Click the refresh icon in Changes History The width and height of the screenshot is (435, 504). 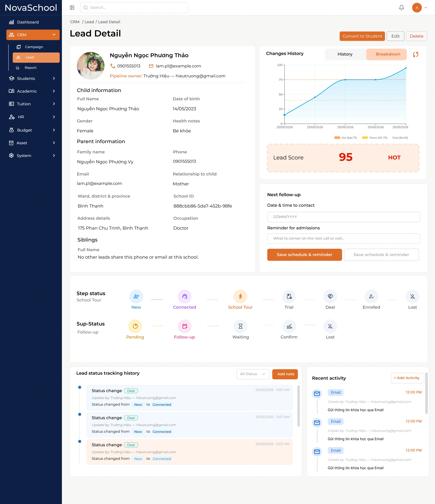(x=415, y=54)
